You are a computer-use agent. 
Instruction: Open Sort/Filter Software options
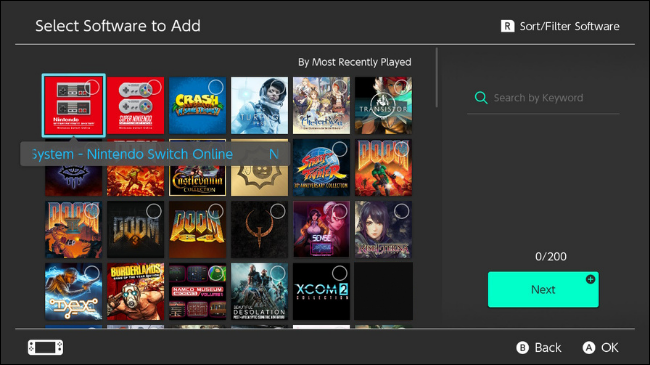(560, 26)
